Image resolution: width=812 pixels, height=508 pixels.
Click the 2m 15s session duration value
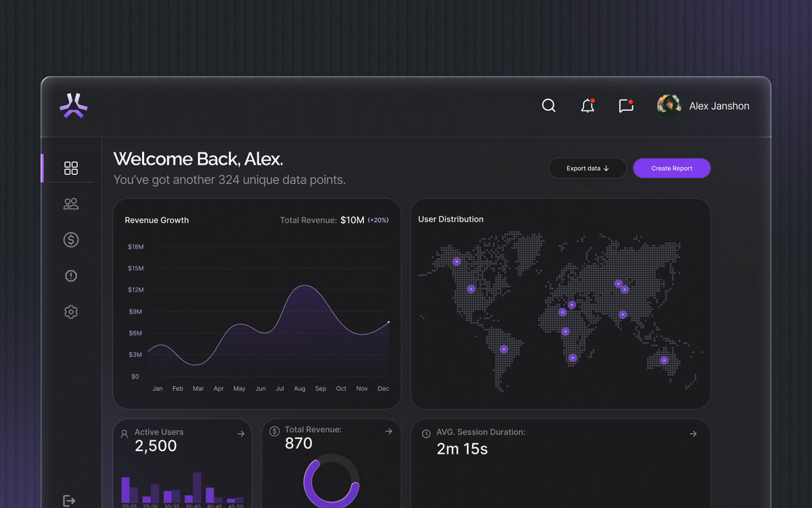pos(462,448)
